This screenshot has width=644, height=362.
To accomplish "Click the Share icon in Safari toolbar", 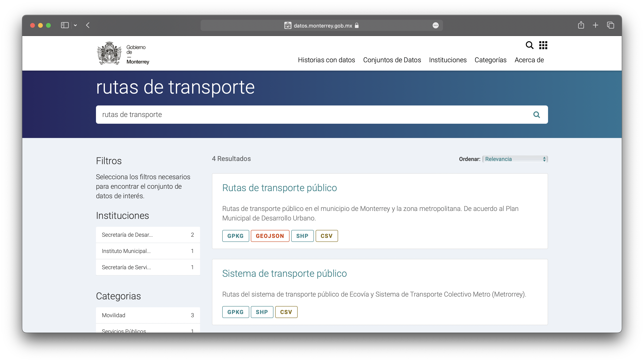I will click(x=581, y=25).
